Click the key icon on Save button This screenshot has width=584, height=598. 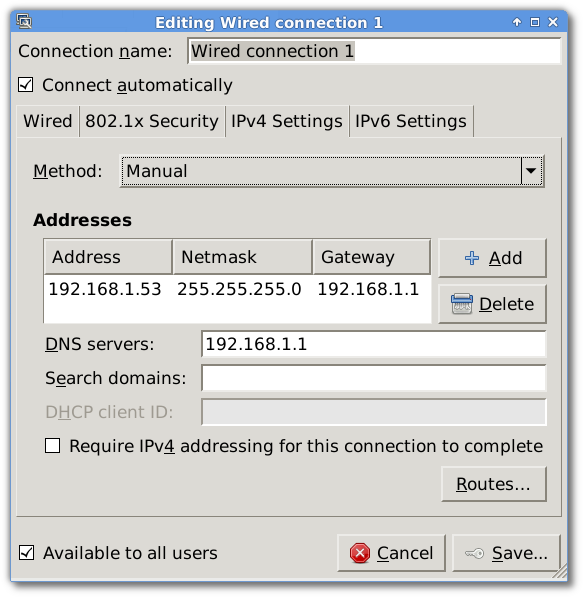474,553
